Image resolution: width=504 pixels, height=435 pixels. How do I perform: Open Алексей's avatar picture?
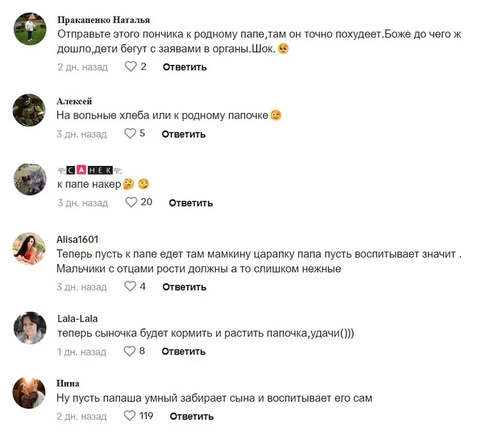coord(30,110)
